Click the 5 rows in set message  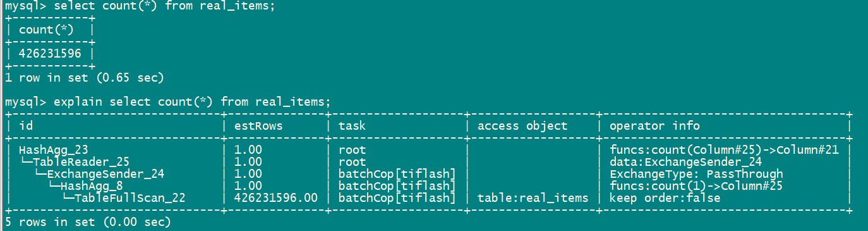pyautogui.click(x=88, y=222)
